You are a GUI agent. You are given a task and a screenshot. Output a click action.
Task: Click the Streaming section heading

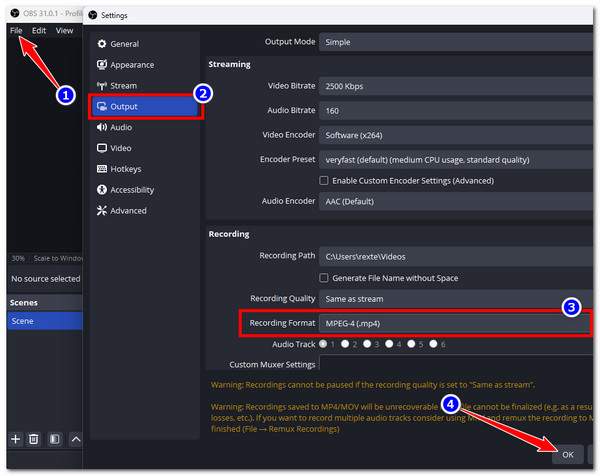pyautogui.click(x=229, y=64)
